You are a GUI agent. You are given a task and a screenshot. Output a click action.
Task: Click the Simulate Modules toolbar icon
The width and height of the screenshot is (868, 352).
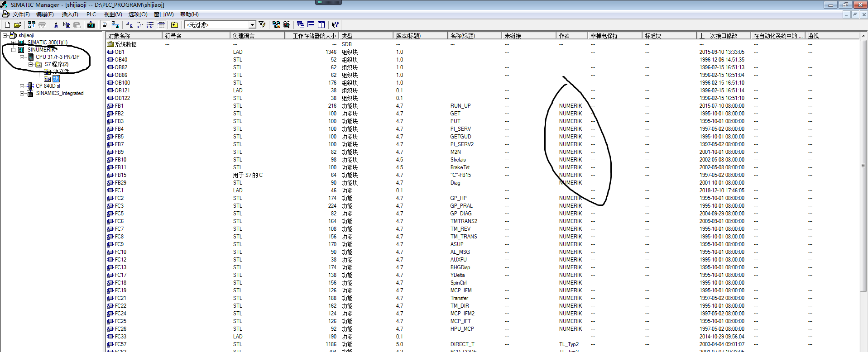(287, 25)
